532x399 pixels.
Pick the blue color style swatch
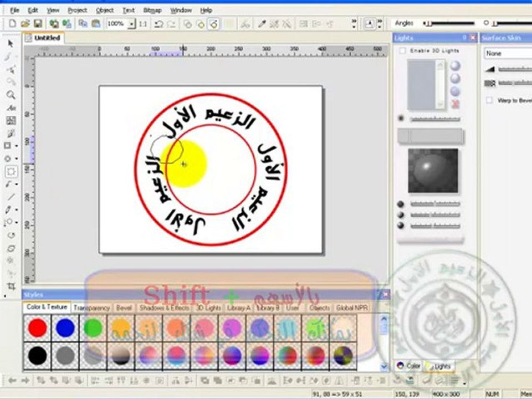[x=65, y=328]
